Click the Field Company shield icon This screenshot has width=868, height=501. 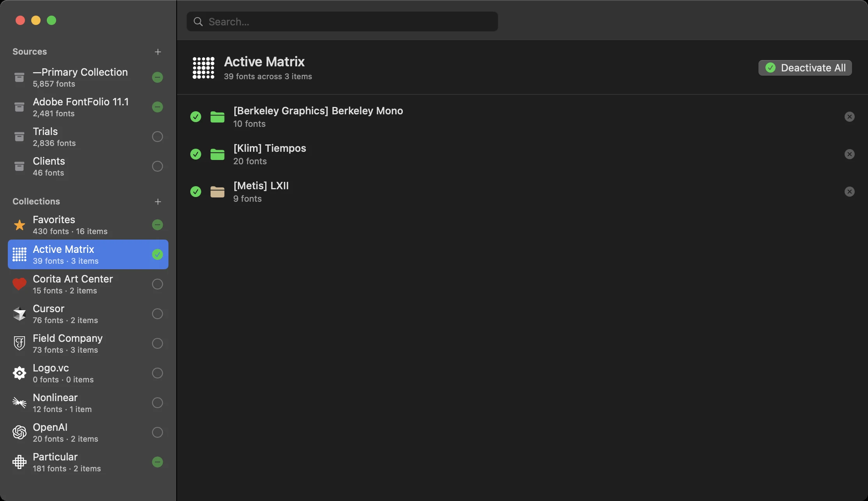pyautogui.click(x=19, y=343)
